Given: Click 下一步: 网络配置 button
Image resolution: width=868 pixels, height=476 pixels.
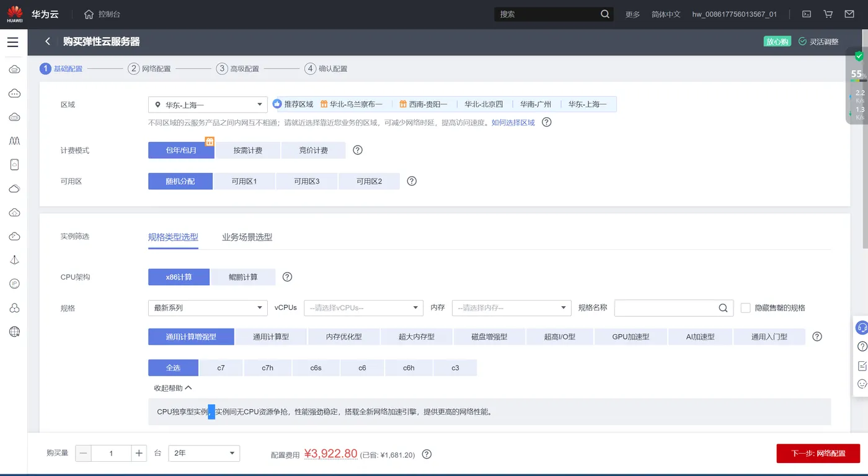Looking at the screenshot, I should (x=818, y=453).
